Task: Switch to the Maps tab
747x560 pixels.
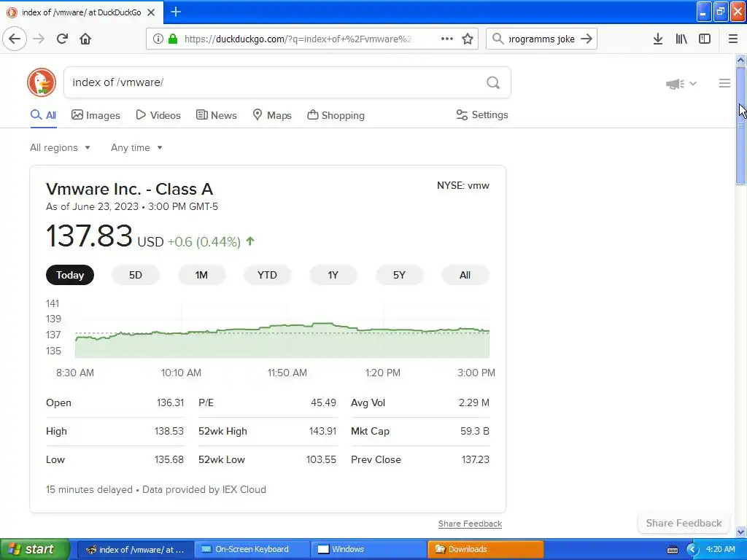Action: pyautogui.click(x=272, y=115)
